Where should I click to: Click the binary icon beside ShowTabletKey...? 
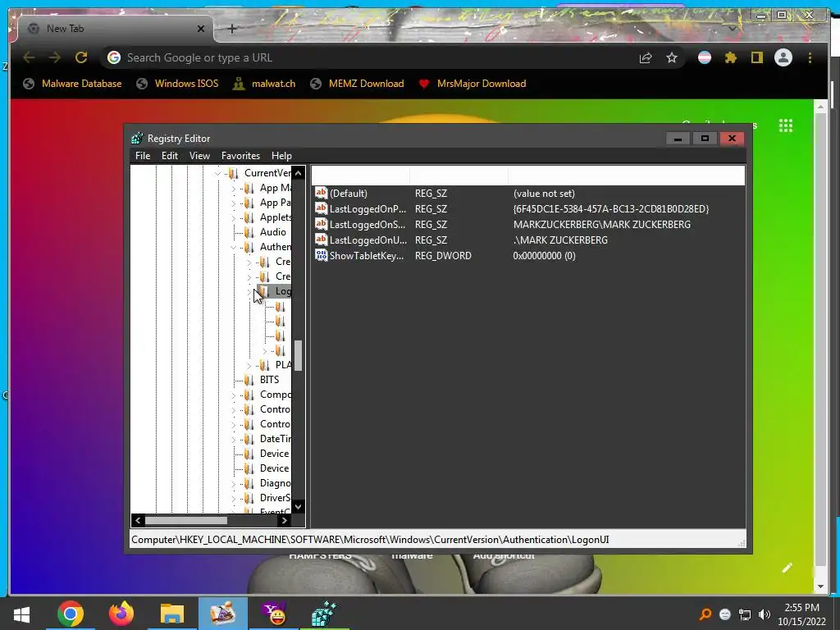321,255
